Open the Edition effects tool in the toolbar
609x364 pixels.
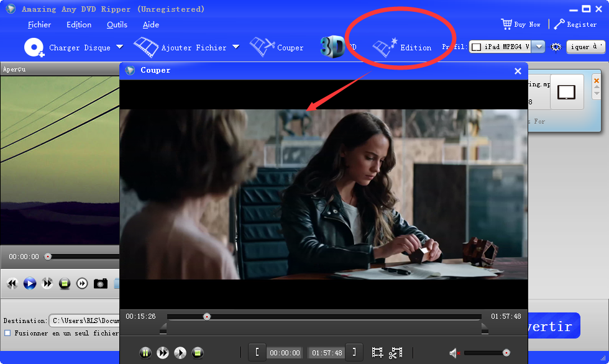pyautogui.click(x=402, y=47)
